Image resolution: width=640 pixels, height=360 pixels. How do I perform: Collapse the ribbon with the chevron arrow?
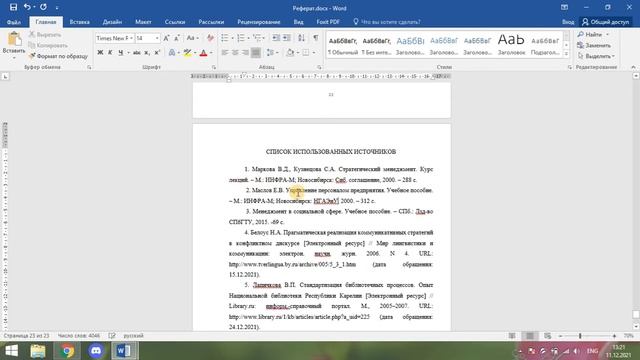pyautogui.click(x=633, y=67)
